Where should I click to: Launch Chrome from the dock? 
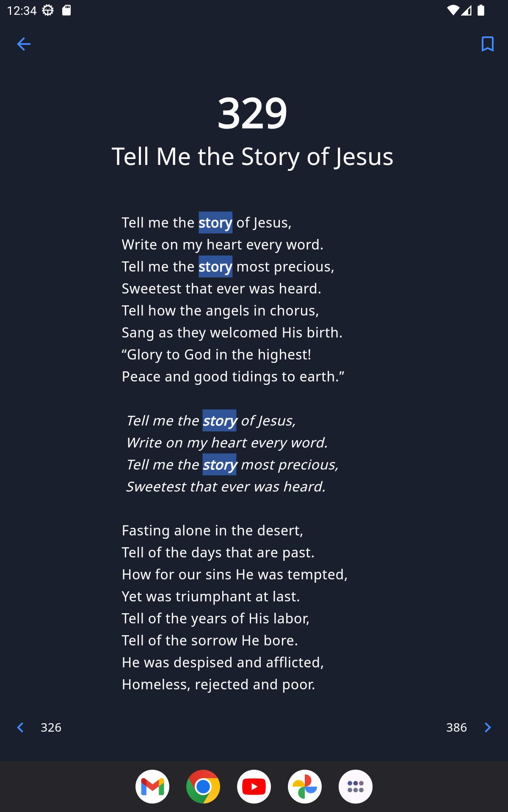[x=203, y=787]
